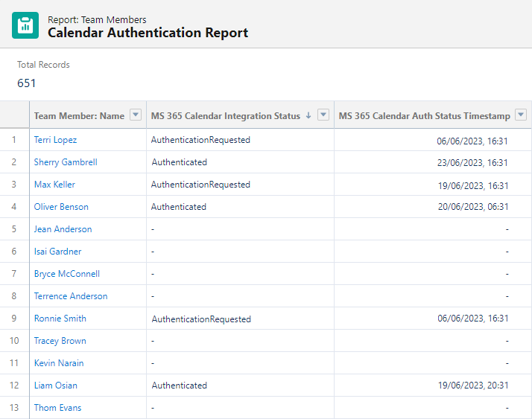Click the report clipboard icon in header

pos(25,25)
